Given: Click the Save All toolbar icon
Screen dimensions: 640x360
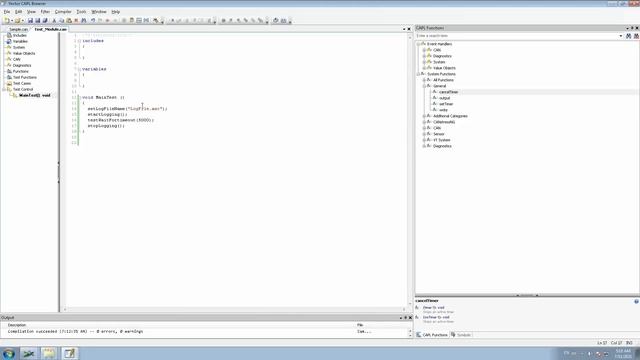Looking at the screenshot, I should (45, 20).
